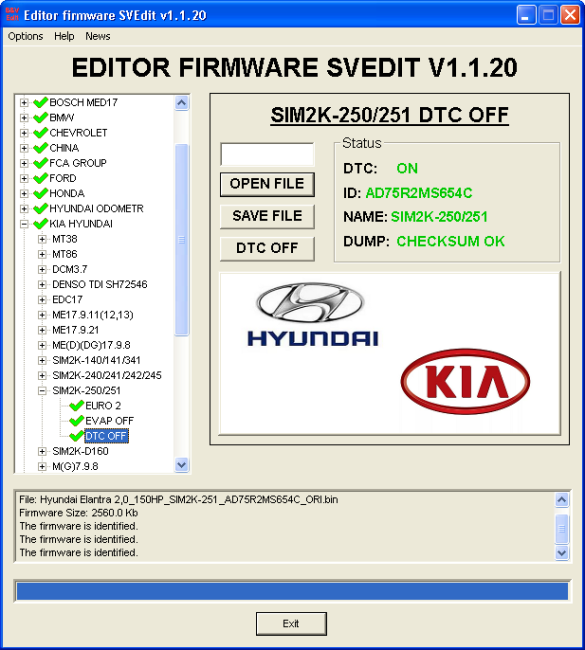Open the Help menu

(x=64, y=36)
